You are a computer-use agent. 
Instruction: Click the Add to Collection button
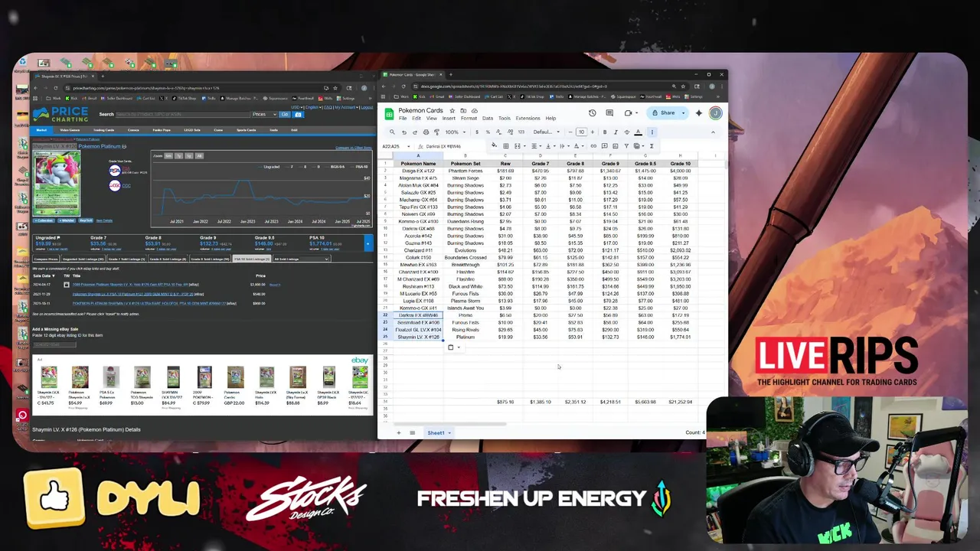click(44, 220)
